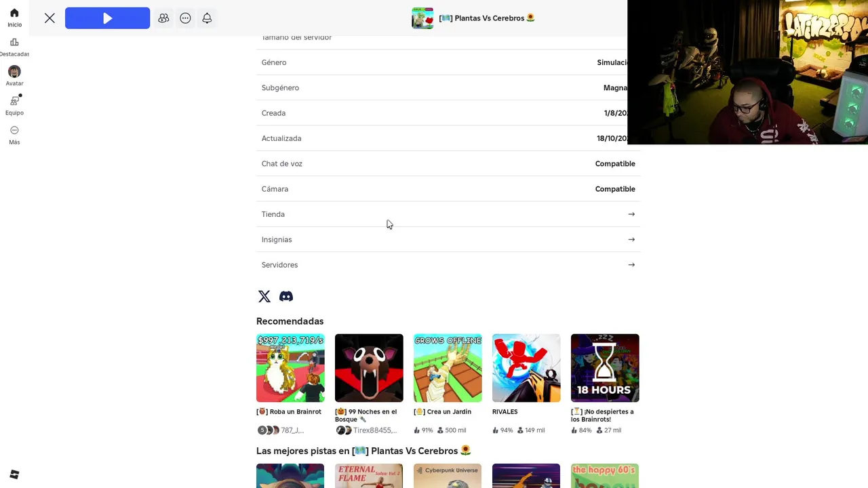This screenshot has height=488, width=868.
Task: Click ¡No despiertes a los Brainrots! title
Action: 602,415
